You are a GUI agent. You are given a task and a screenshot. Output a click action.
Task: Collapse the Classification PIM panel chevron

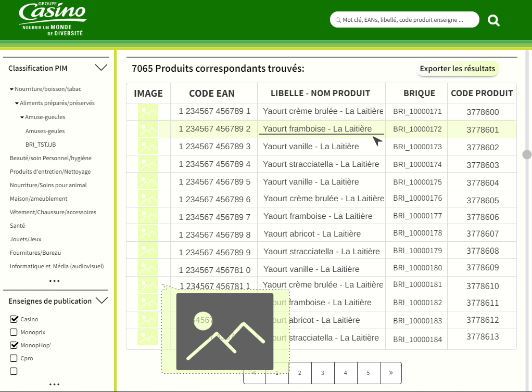pyautogui.click(x=101, y=68)
